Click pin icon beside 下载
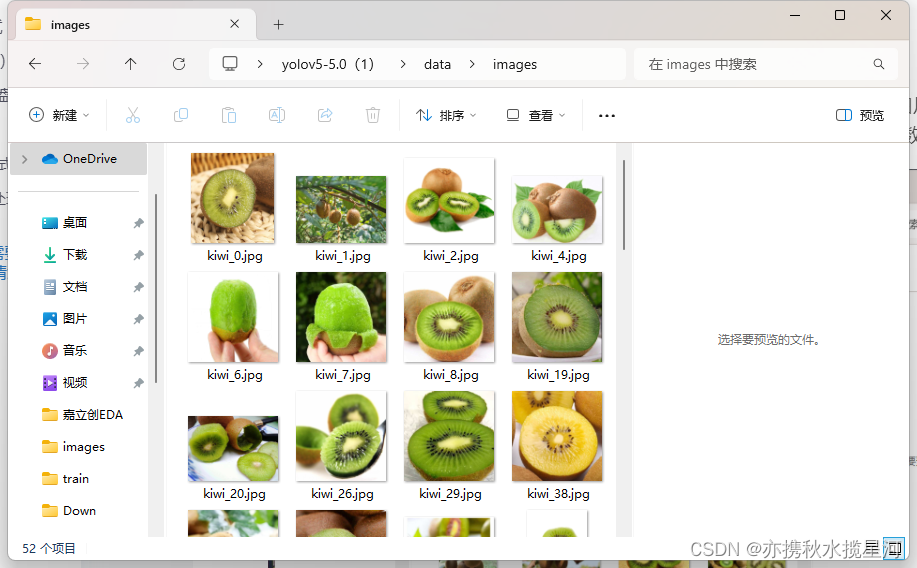This screenshot has width=917, height=568. coord(138,255)
